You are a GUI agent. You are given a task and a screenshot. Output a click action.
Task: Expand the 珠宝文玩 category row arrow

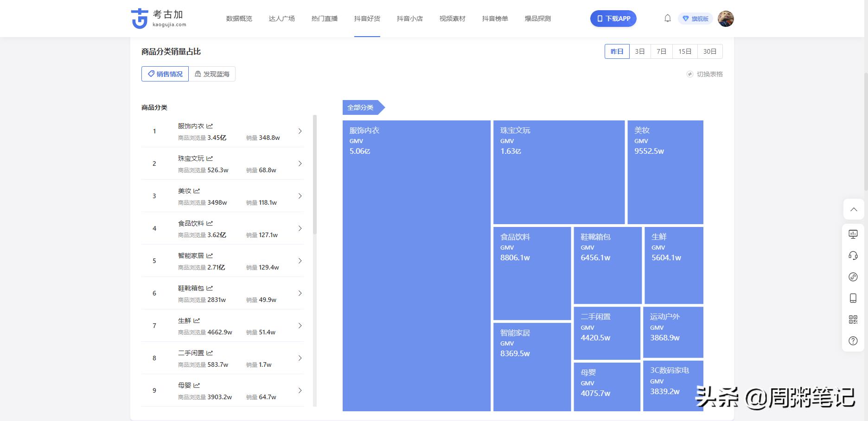[300, 163]
